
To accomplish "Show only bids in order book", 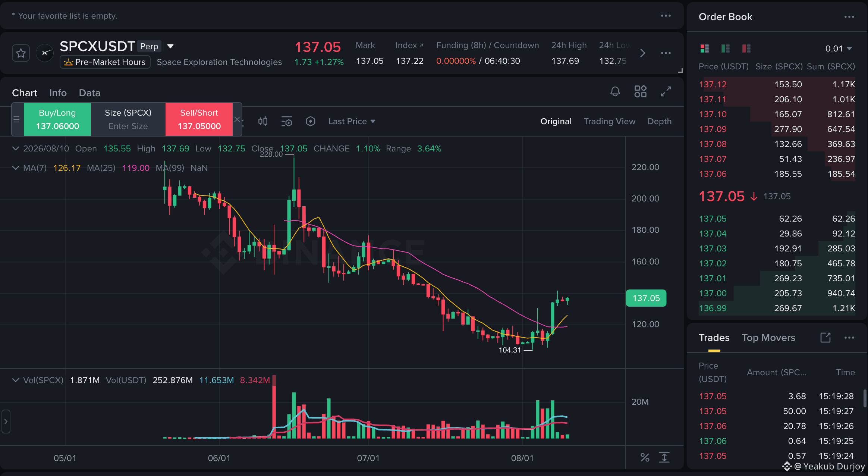I will click(726, 48).
